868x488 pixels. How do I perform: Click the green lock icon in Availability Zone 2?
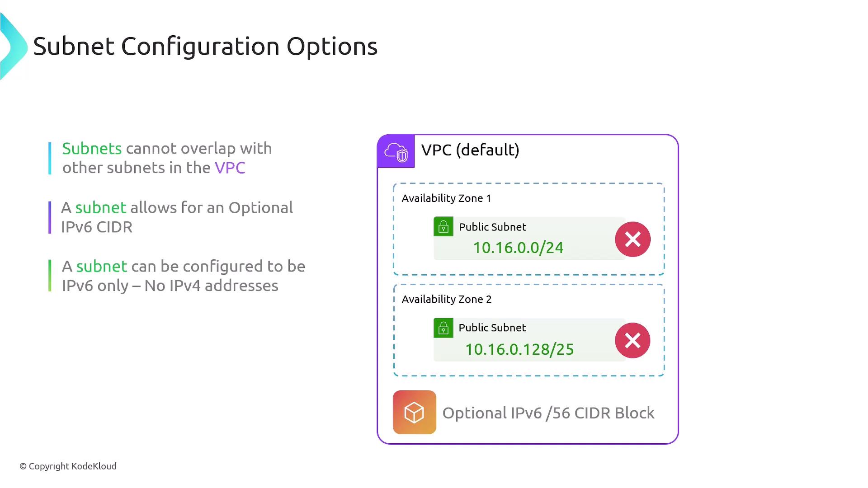pyautogui.click(x=443, y=328)
